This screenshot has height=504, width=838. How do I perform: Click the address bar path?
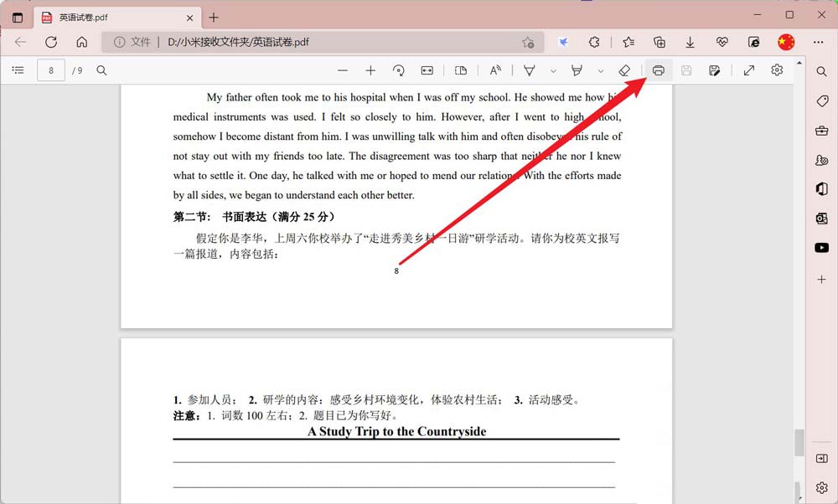(x=238, y=42)
